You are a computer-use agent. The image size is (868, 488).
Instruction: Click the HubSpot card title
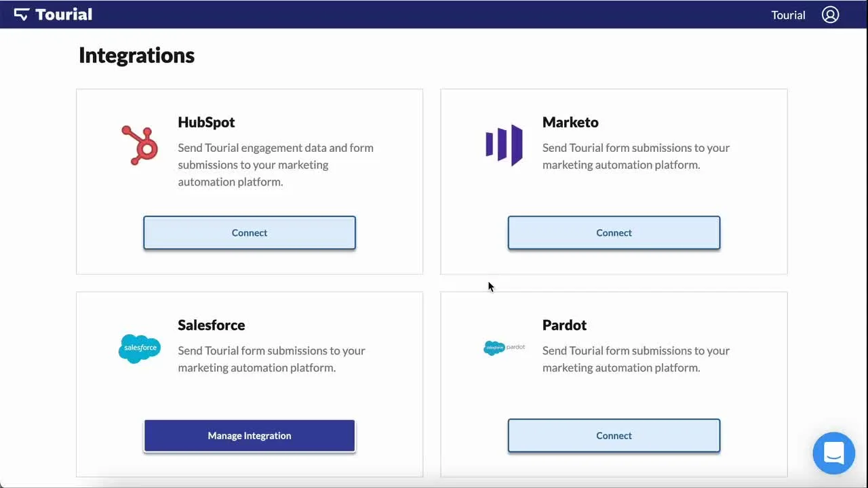206,122
